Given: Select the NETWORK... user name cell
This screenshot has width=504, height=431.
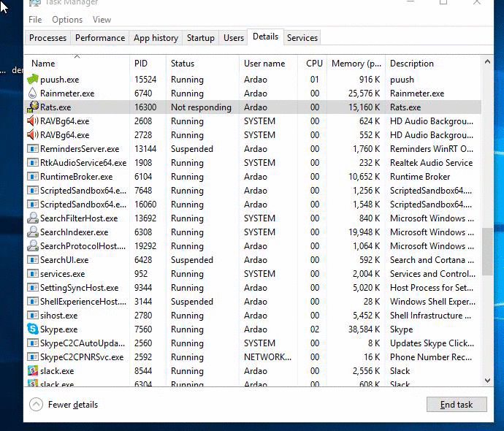Looking at the screenshot, I should pos(267,356).
